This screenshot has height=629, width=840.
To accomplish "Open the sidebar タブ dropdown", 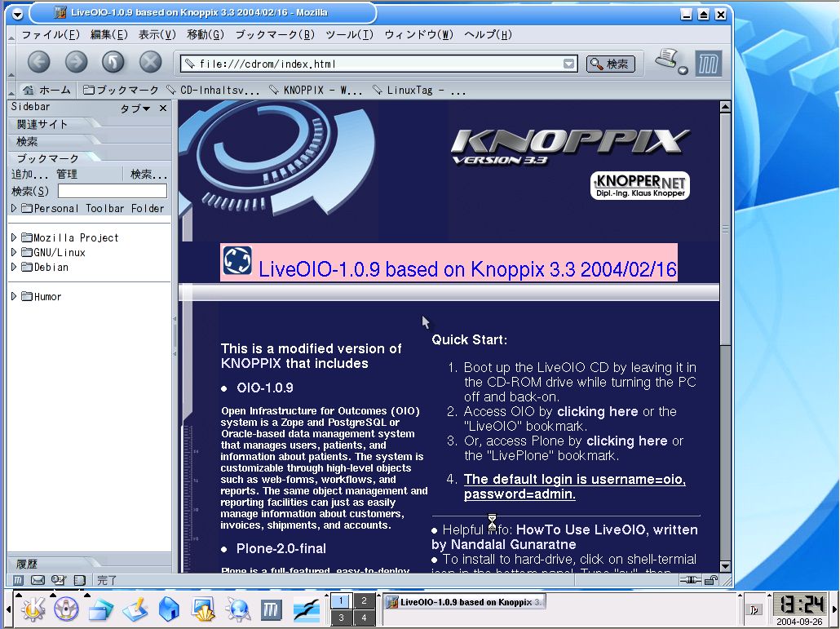I will point(135,109).
